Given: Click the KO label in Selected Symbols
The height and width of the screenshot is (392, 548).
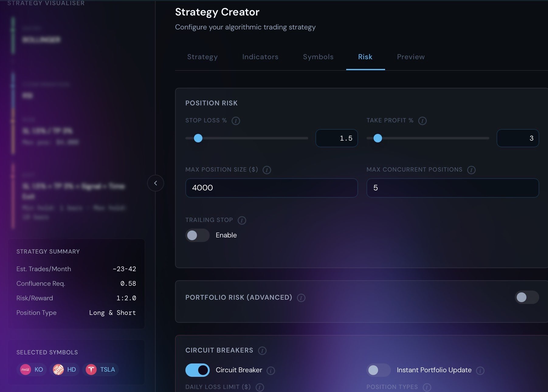Looking at the screenshot, I should [x=39, y=370].
